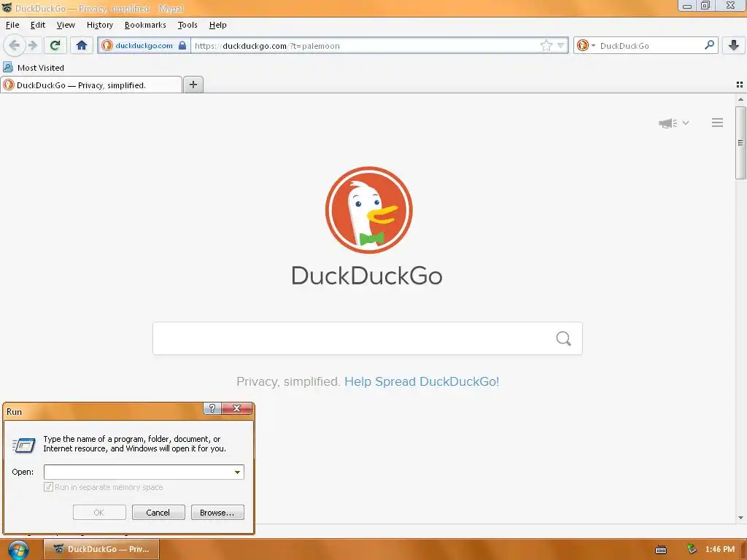Open the File menu
The image size is (747, 560).
click(x=12, y=25)
